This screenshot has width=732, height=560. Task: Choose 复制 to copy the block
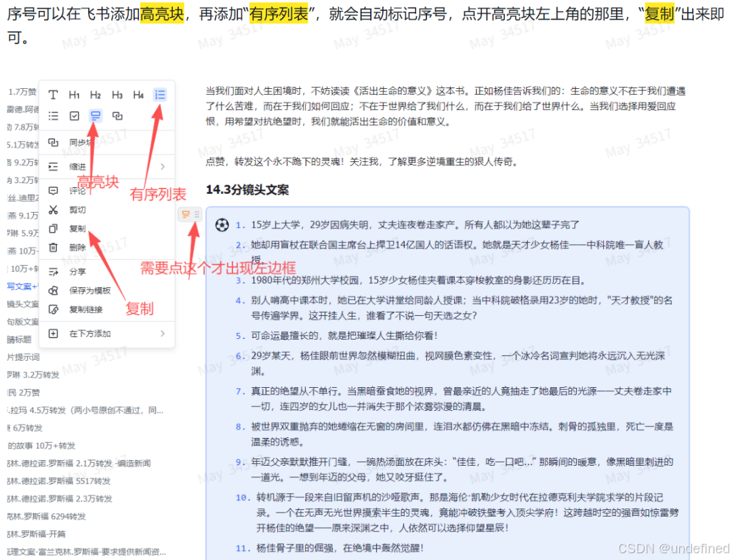(x=107, y=228)
